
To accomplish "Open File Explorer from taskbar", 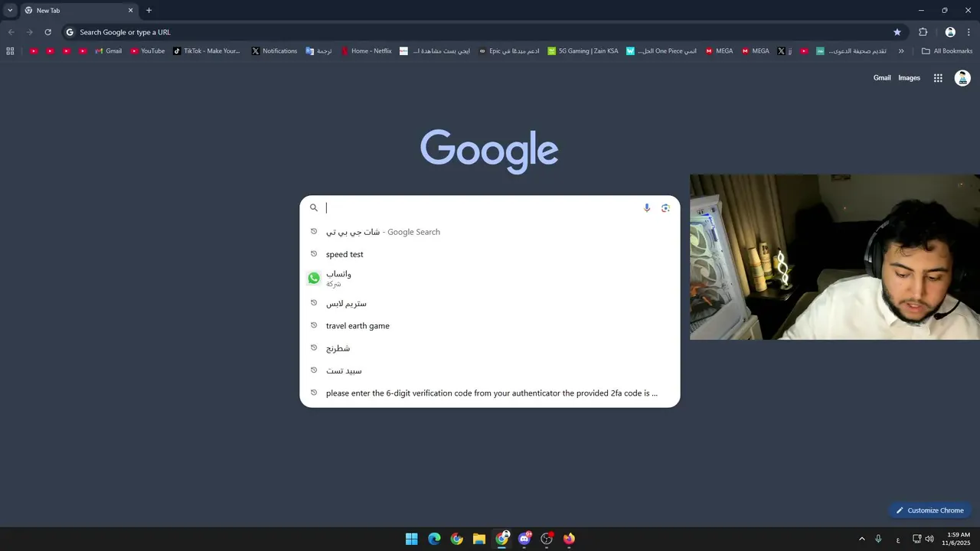I will tap(479, 539).
